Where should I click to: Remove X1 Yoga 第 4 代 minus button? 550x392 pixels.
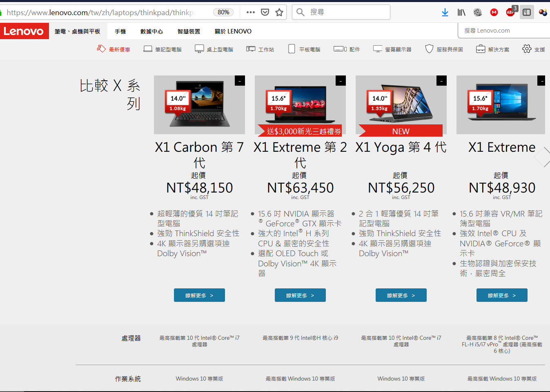coord(441,81)
